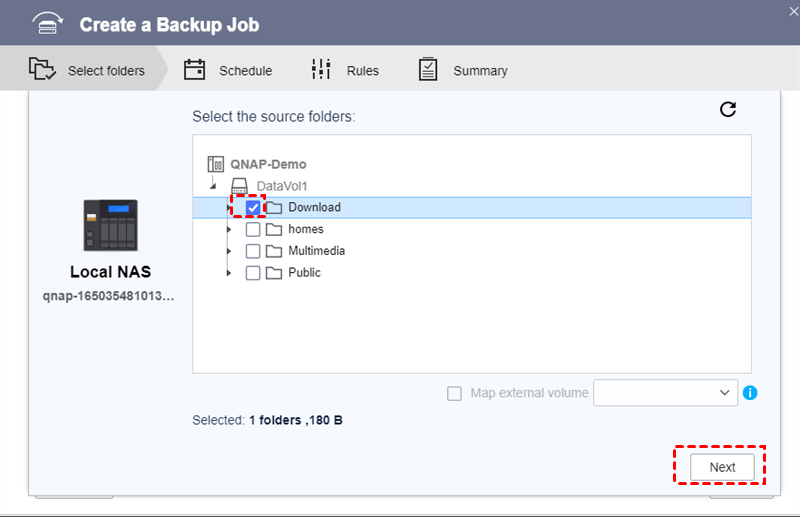Viewport: 800px width, 517px height.
Task: Click the Download folder icon
Action: point(273,208)
